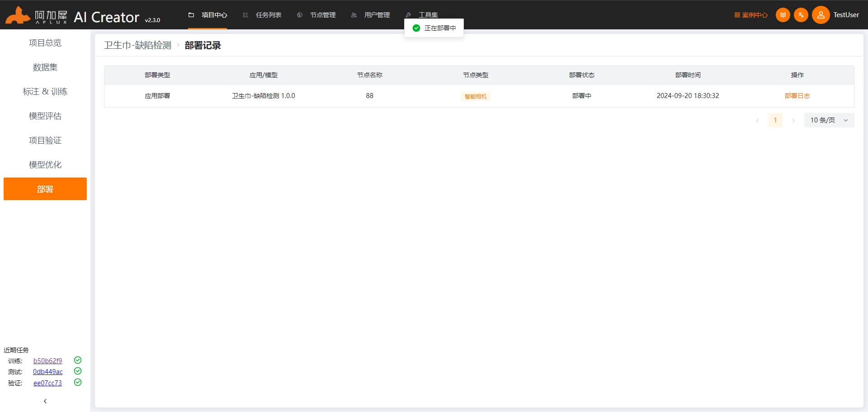Open the 工具集 top menu
Screen dimensions: 868x412
coord(422,15)
